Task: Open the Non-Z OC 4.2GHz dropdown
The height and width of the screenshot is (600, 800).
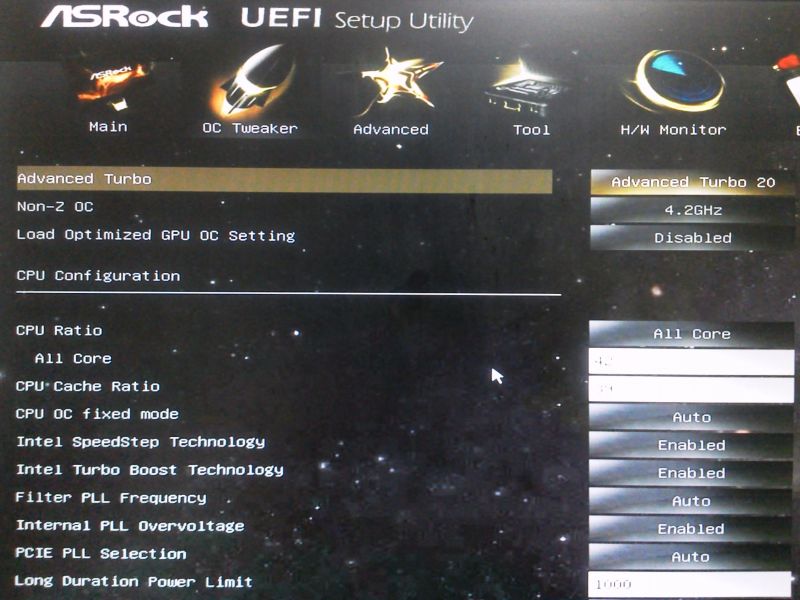Action: (692, 210)
